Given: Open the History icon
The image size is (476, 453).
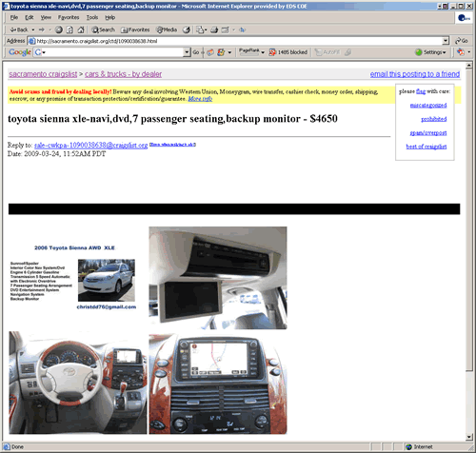Looking at the screenshot, I should coord(187,30).
